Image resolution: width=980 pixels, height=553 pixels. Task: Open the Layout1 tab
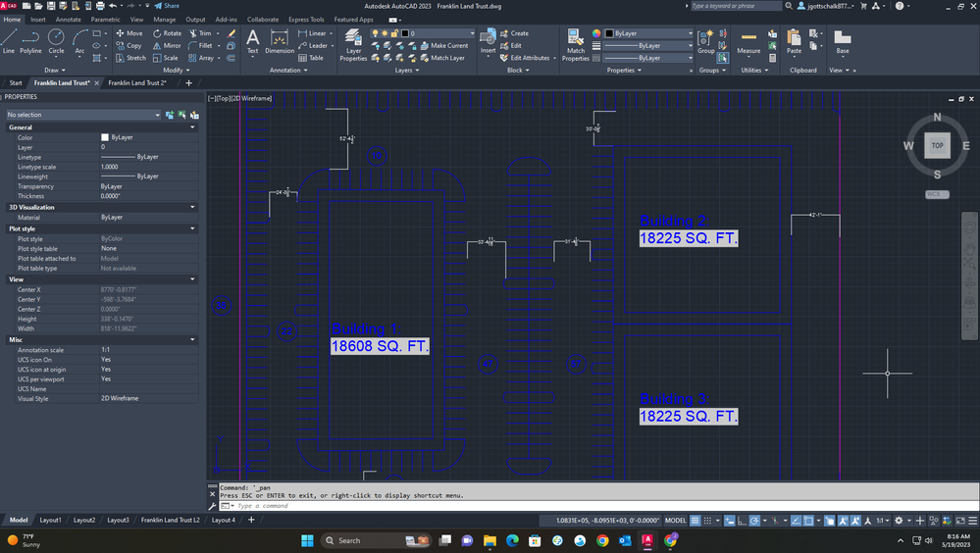click(50, 520)
